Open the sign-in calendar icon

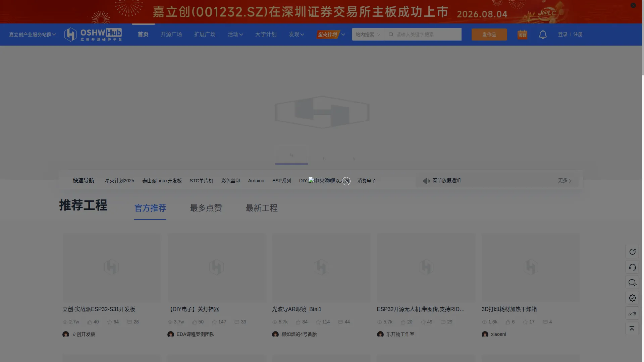[522, 35]
